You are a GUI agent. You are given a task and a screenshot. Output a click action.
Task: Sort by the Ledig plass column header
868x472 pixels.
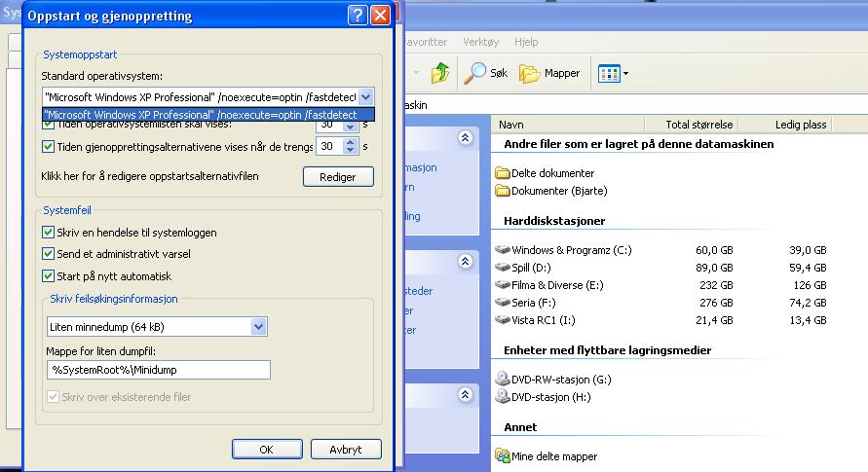tap(785, 125)
